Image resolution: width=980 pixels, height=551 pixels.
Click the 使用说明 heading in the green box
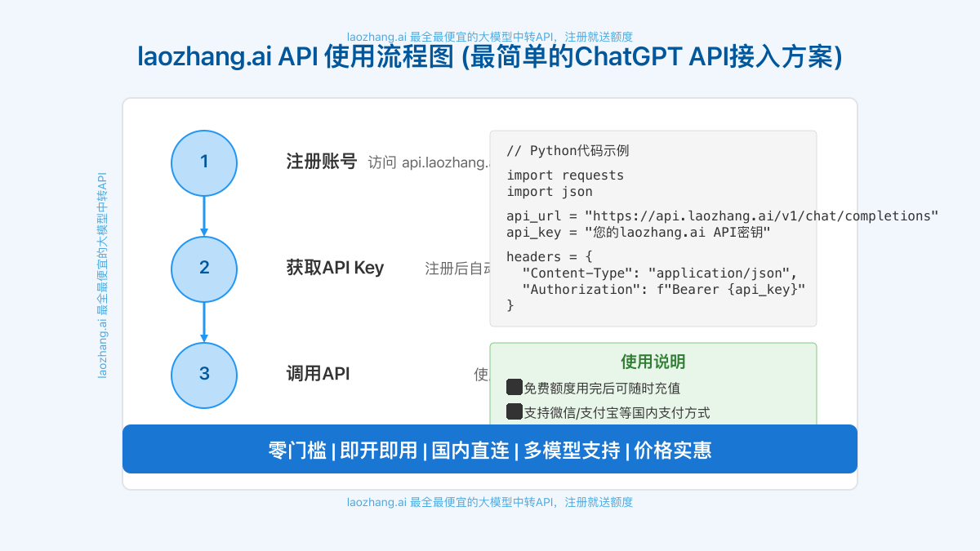(653, 362)
